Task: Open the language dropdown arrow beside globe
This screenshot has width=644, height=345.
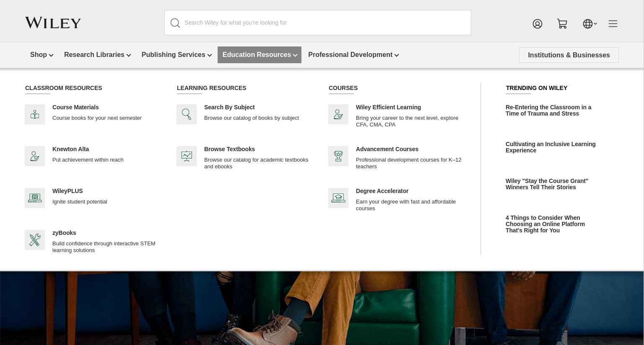Action: (x=595, y=23)
